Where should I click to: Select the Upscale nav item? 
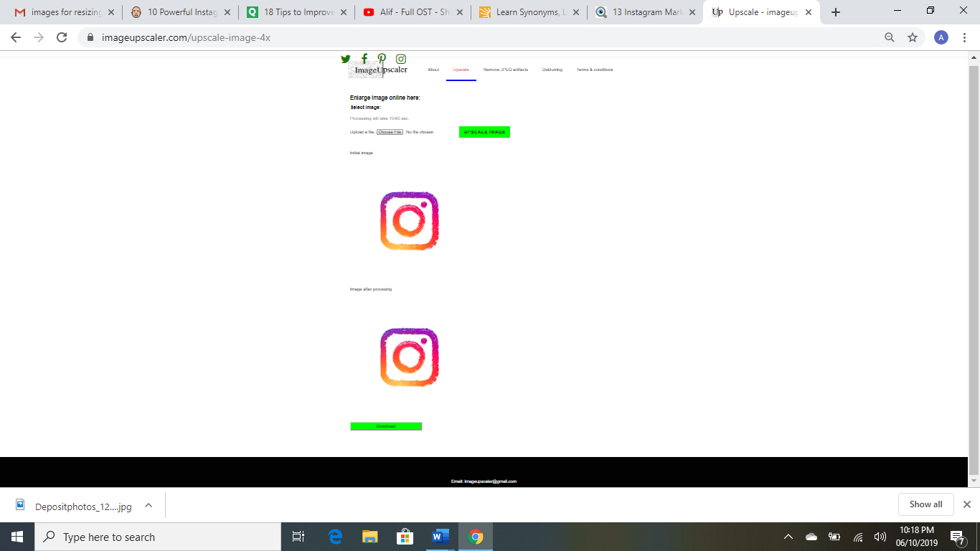(461, 70)
